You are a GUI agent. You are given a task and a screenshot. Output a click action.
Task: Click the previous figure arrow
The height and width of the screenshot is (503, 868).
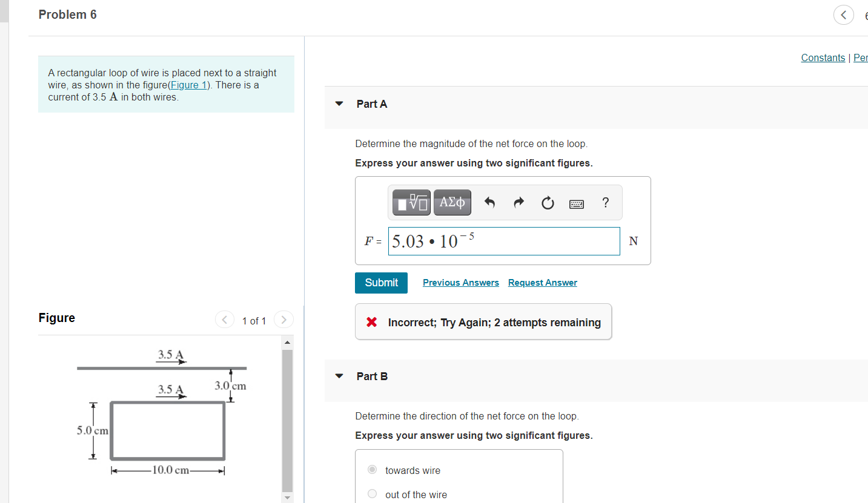[x=224, y=319]
